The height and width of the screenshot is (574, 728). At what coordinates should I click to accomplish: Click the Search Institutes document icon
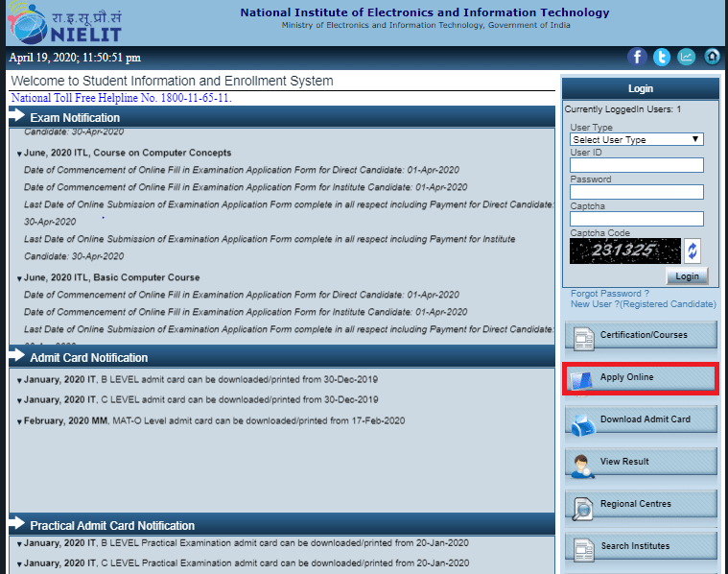[x=583, y=550]
